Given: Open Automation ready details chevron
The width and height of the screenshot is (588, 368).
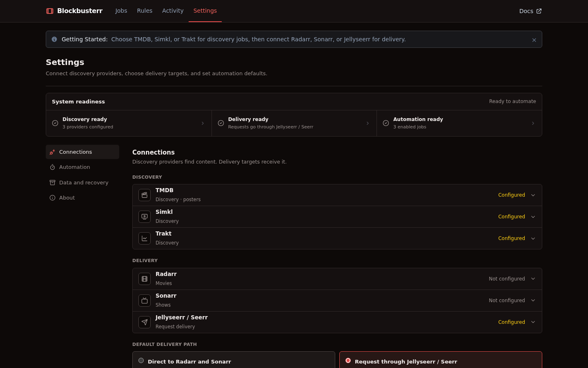Looking at the screenshot, I should click(533, 123).
